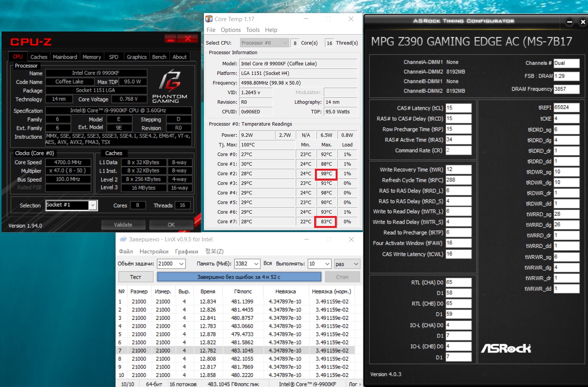Open the Файл menu in LinX
The height and width of the screenshot is (387, 588).
point(126,251)
